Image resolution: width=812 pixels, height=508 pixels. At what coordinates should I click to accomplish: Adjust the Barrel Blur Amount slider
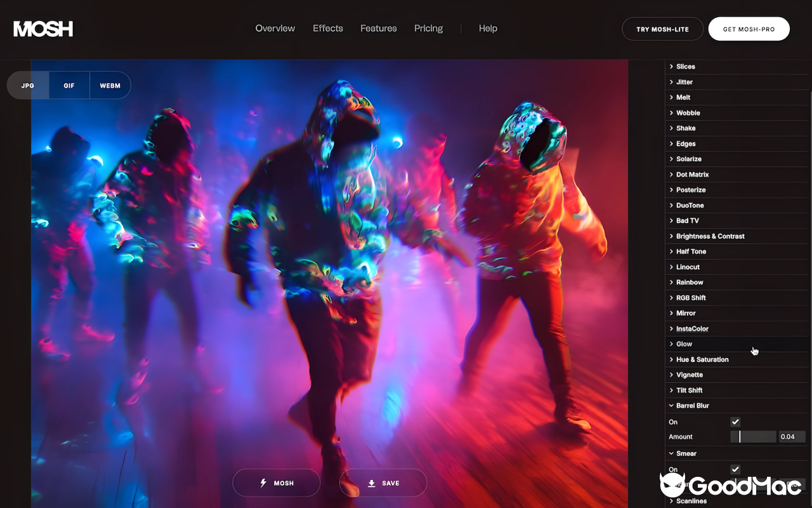(753, 436)
